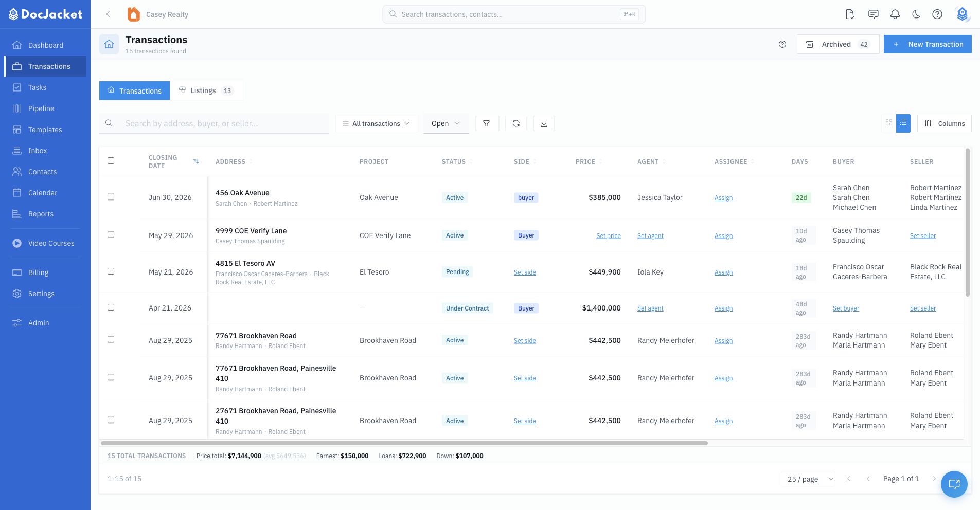This screenshot has width=980, height=510.
Task: Select the Transactions tab
Action: click(x=134, y=90)
